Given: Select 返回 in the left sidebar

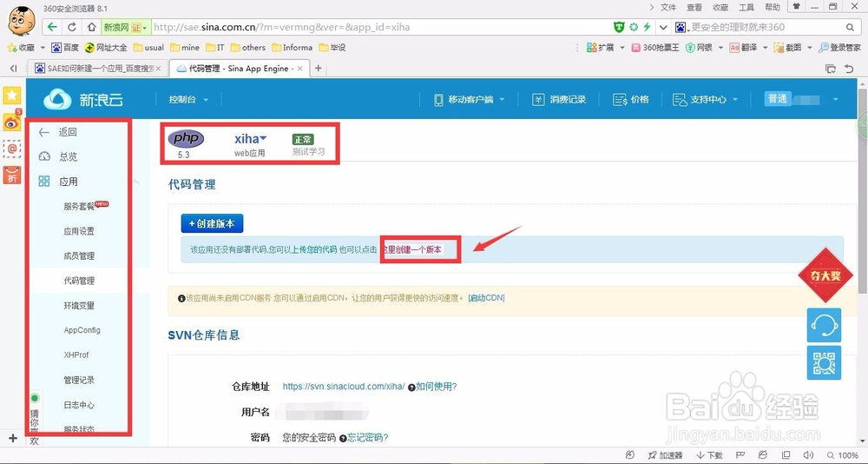Looking at the screenshot, I should pyautogui.click(x=57, y=132).
